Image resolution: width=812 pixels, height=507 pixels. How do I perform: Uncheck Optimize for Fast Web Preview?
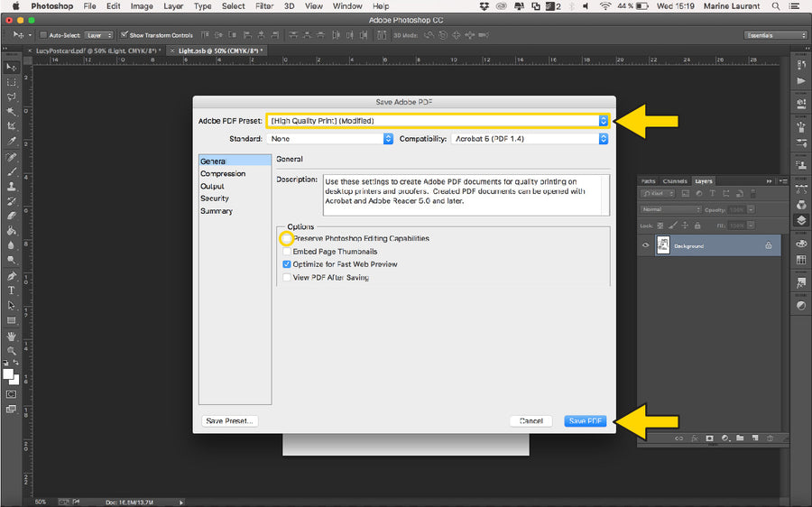pyautogui.click(x=286, y=264)
